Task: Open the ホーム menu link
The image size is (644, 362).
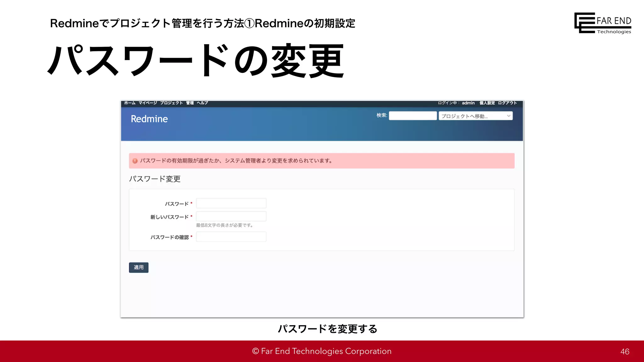Action: (x=130, y=103)
